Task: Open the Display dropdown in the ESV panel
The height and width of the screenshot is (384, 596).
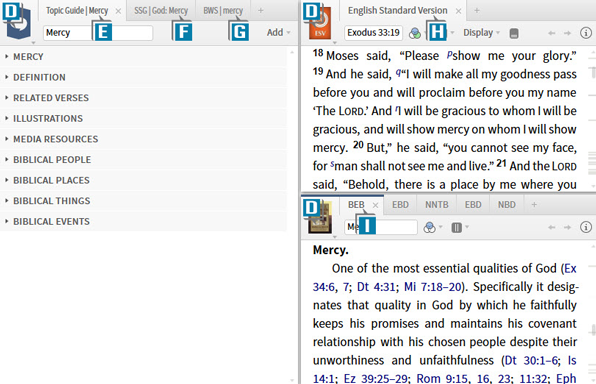Action: (481, 33)
